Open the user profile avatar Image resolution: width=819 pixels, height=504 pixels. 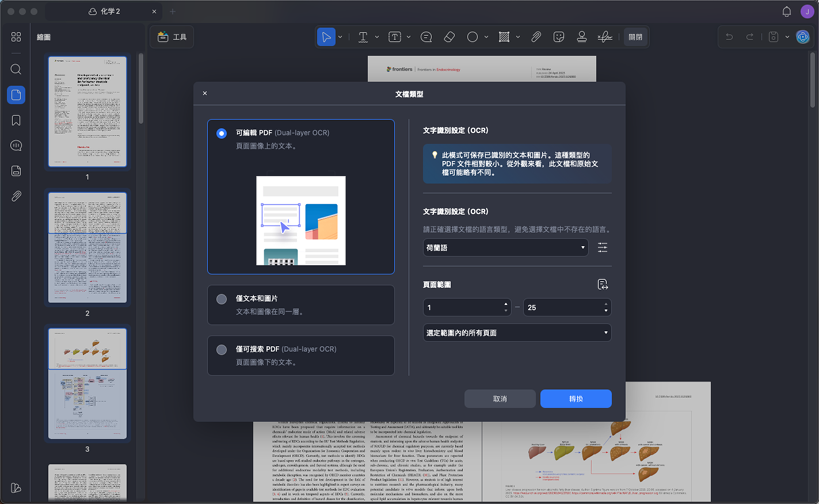click(x=807, y=12)
